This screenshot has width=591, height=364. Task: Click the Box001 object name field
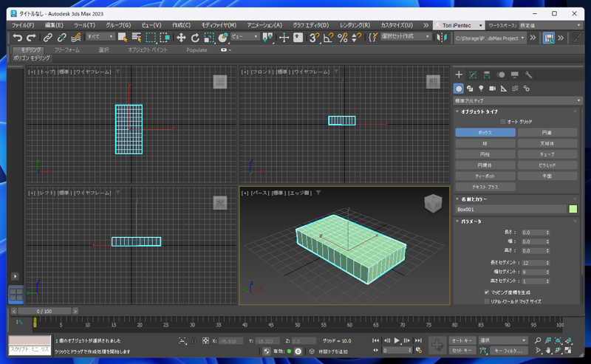click(510, 209)
